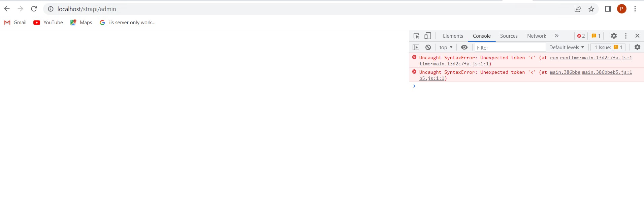Expand more DevTools tabs chevron
The height and width of the screenshot is (218, 644).
pos(556,36)
